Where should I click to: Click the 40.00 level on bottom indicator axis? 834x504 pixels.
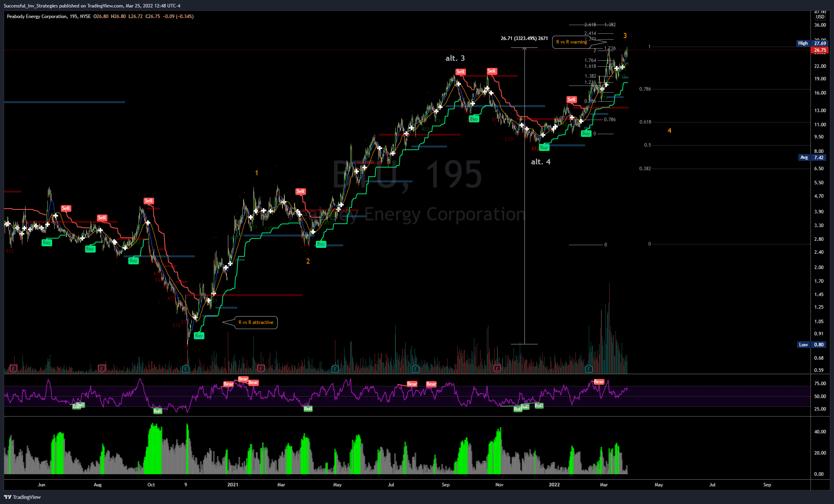(820, 432)
